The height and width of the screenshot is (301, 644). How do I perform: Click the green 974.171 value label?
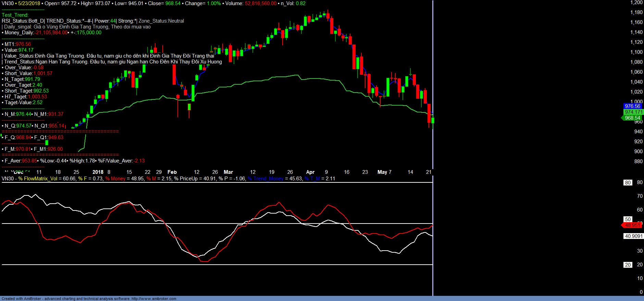633,112
